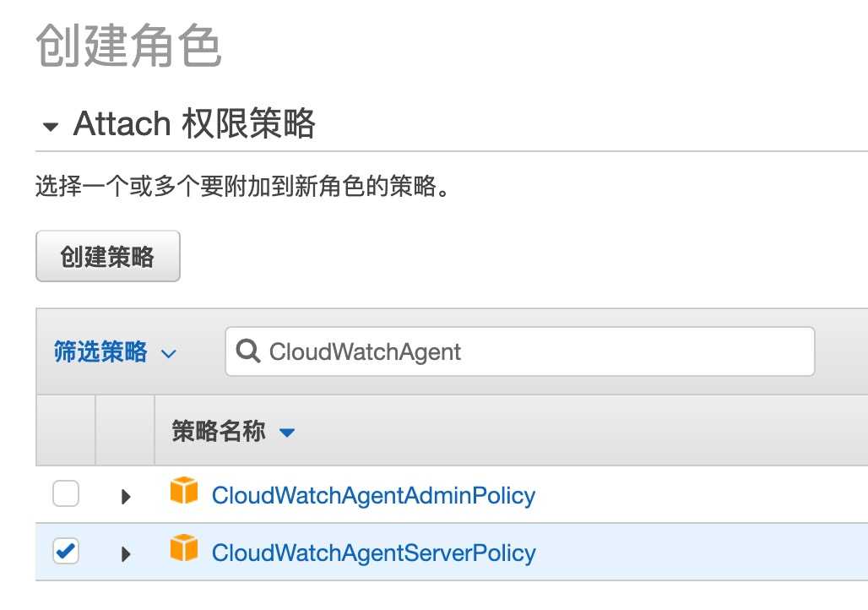Click the Attach 权限策略 section heading
This screenshot has width=868, height=610.
(x=194, y=124)
